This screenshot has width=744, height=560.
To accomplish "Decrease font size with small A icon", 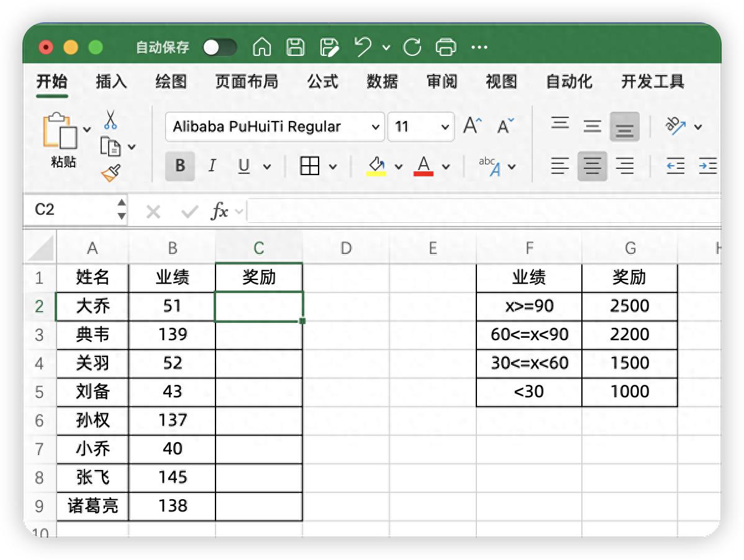I will click(506, 126).
